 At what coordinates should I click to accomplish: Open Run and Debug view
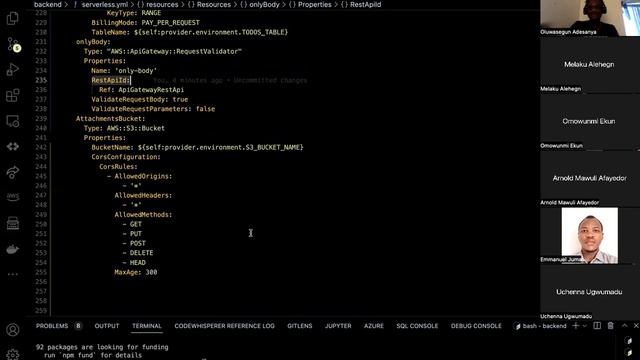click(13, 70)
